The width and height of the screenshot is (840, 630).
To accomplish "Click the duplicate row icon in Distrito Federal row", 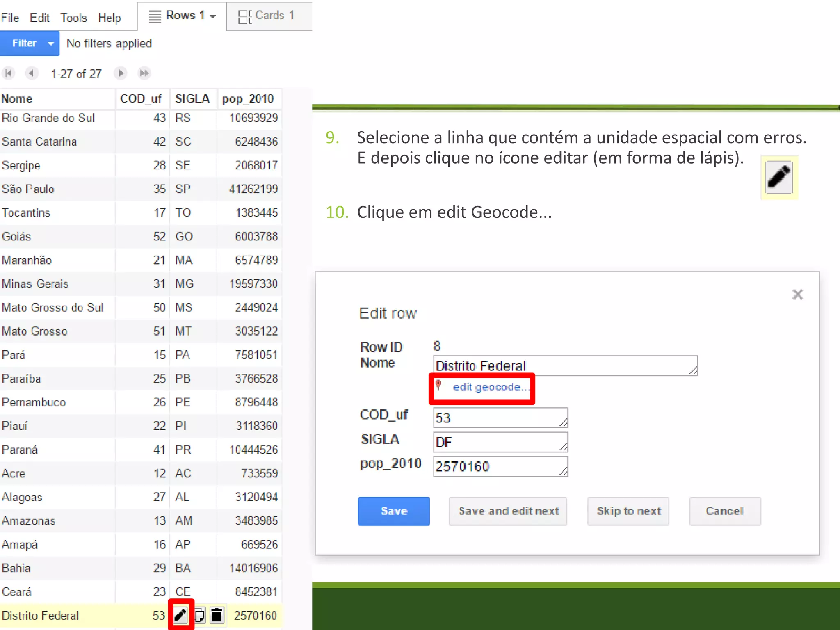I will coord(200,615).
